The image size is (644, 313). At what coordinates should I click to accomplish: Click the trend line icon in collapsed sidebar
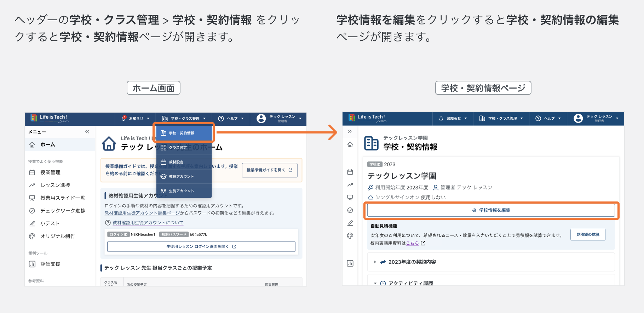(350, 185)
